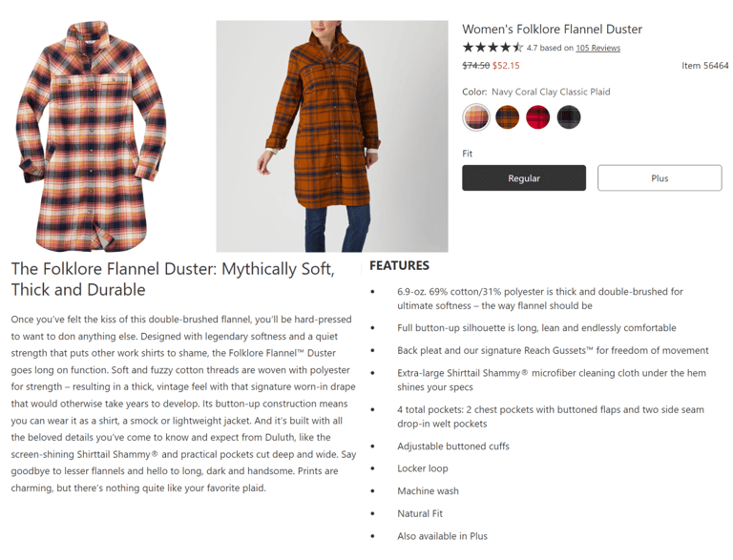This screenshot has height=560, width=733.
Task: View the flat-lay duster product image
Action: pyautogui.click(x=92, y=135)
